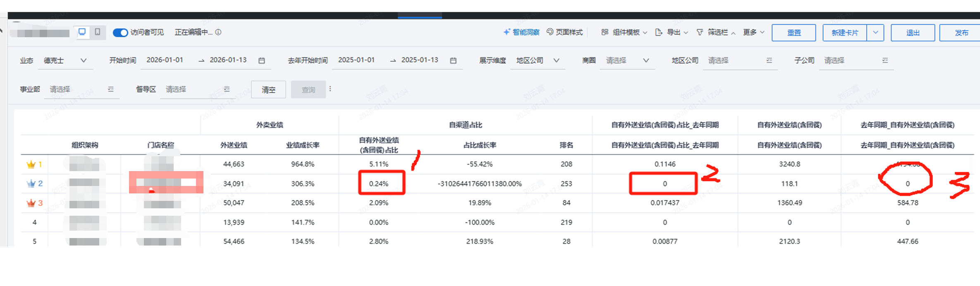Switch to mobile preview layout icon

coord(98,32)
